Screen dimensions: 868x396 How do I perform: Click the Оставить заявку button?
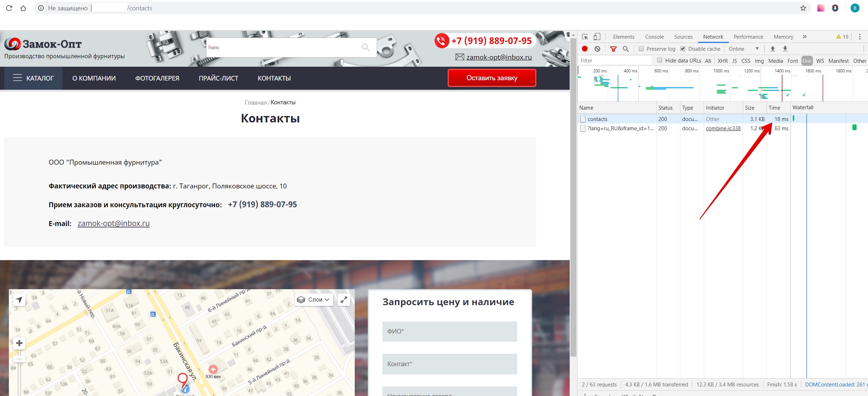492,78
